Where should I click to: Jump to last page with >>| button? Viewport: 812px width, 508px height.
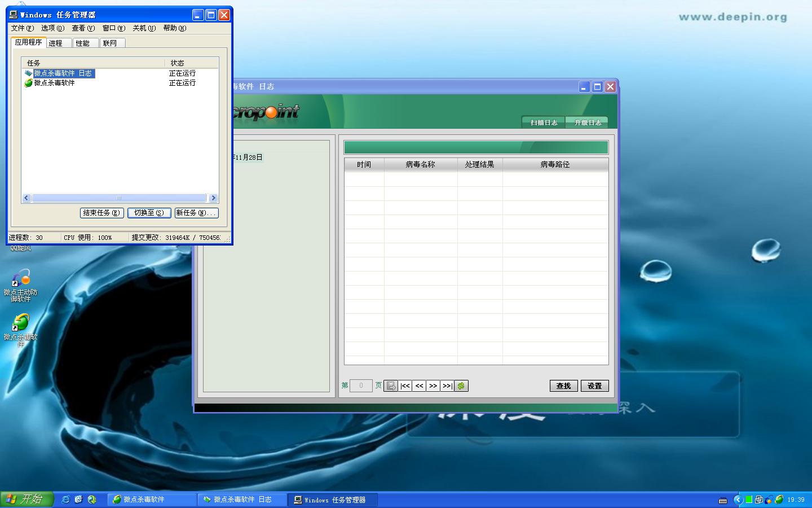[447, 386]
